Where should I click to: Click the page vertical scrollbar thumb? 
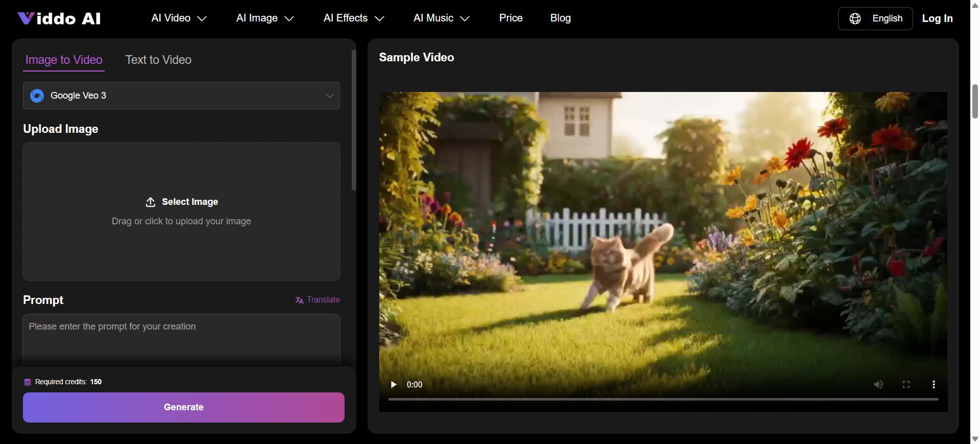[x=975, y=101]
